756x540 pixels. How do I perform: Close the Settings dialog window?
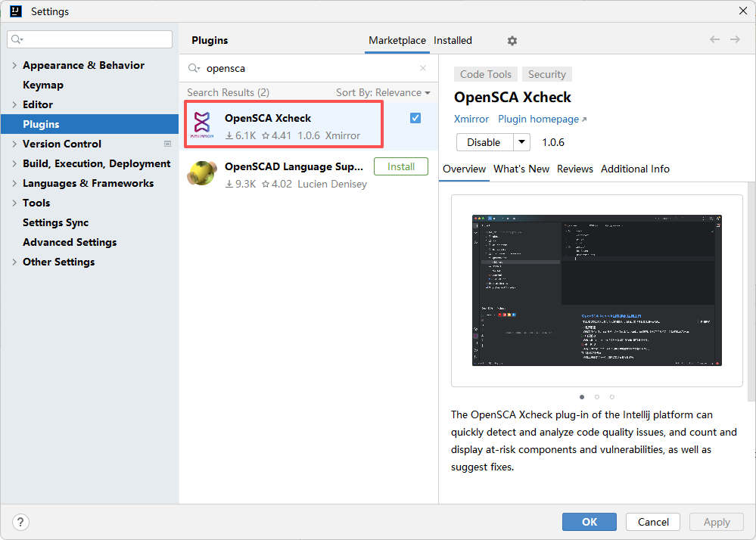click(x=743, y=11)
